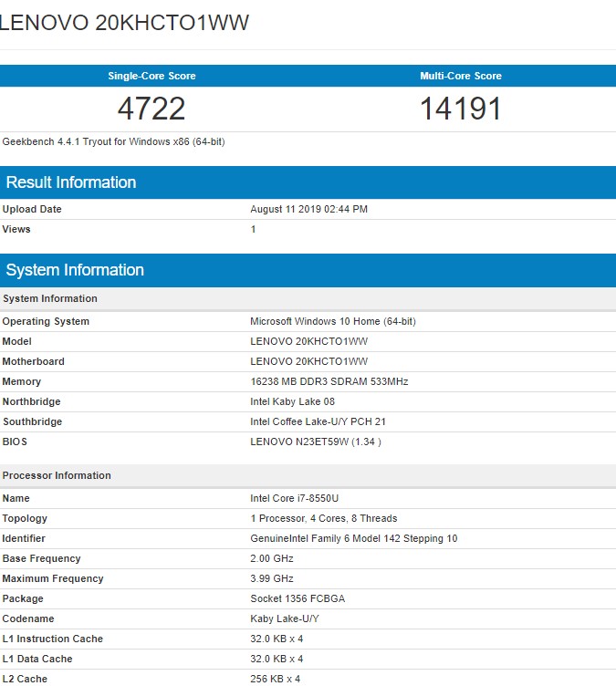Select the 256 KB x 4 L2 cache value
Viewport: 616px width, 686px height.
[276, 679]
